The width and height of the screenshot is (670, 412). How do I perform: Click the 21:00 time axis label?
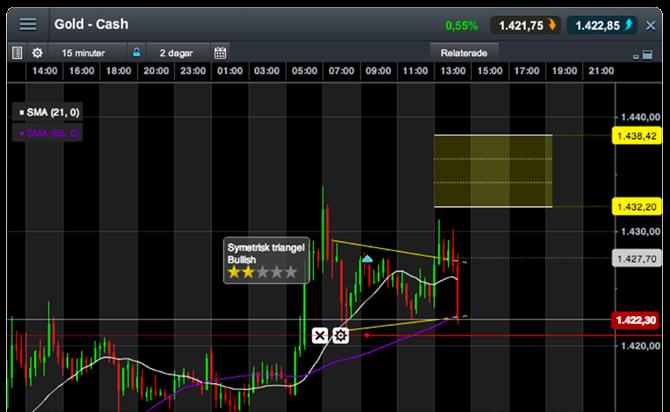point(601,71)
